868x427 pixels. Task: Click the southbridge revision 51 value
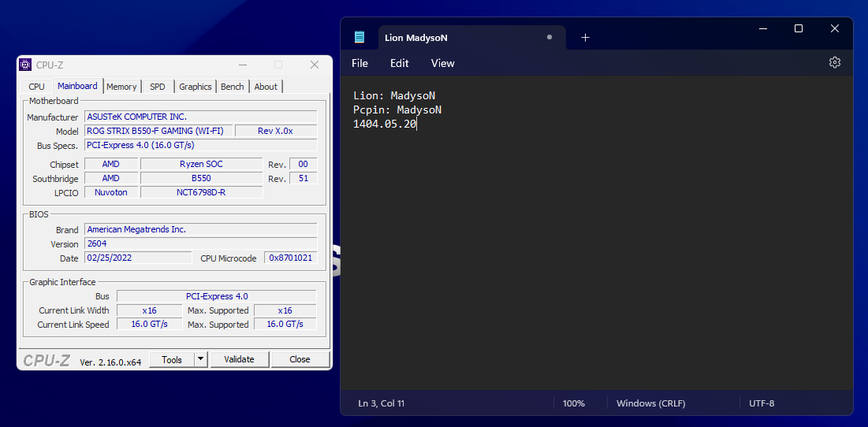pyautogui.click(x=304, y=178)
